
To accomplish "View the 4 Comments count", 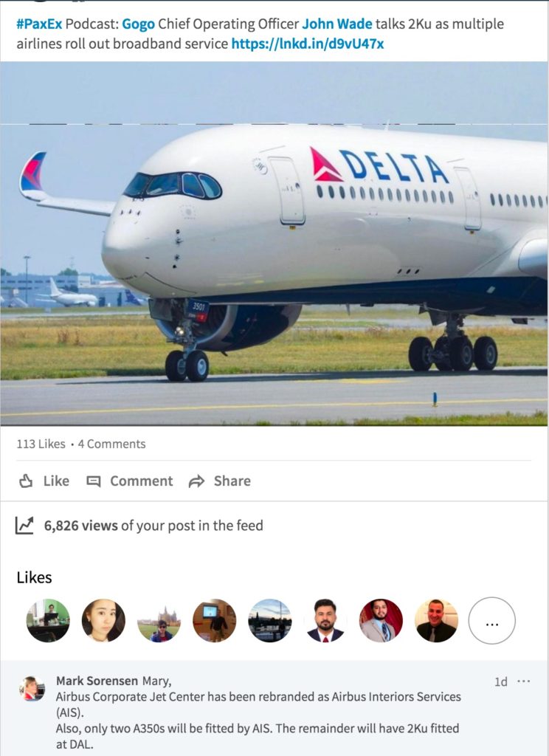I will (x=112, y=444).
